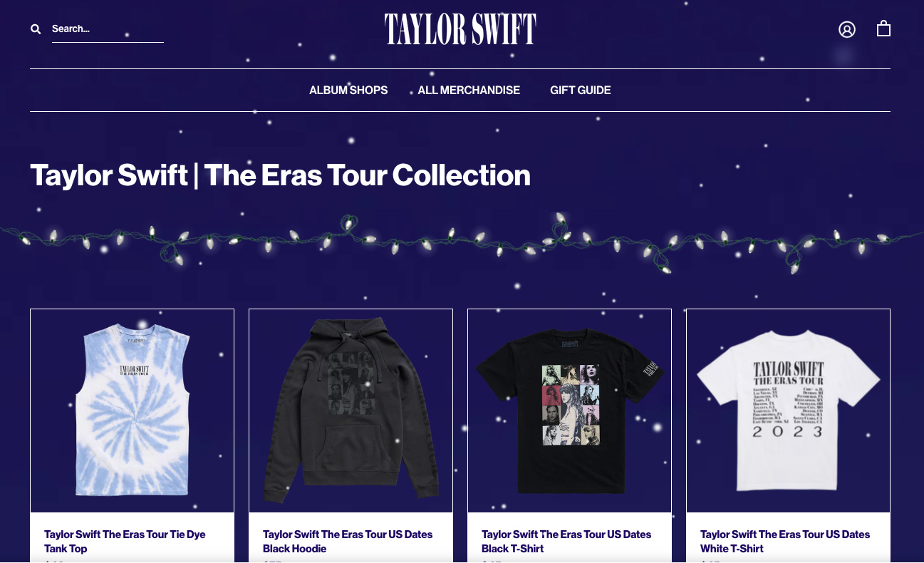Screen dimensions: 924x563
Task: Select the US Dates White T-Shirt image
Action: (788, 411)
